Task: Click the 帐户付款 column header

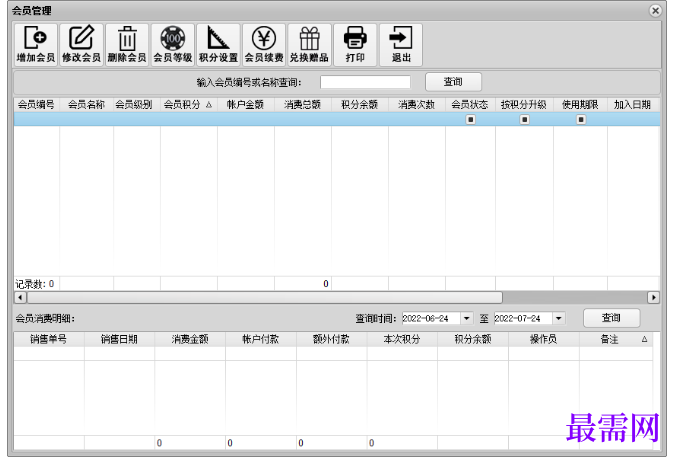Action: click(261, 339)
